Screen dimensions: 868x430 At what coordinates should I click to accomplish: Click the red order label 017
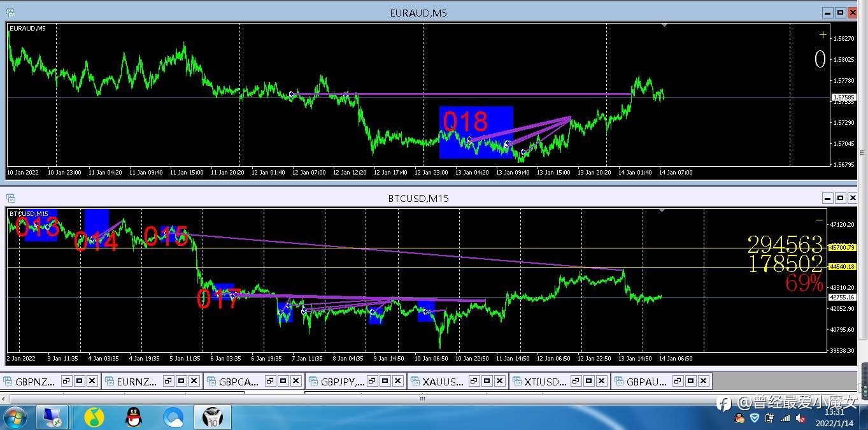tap(219, 299)
